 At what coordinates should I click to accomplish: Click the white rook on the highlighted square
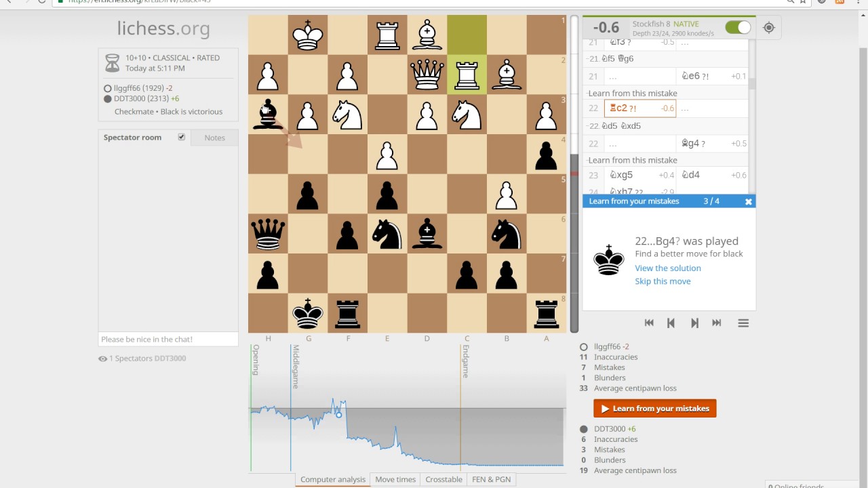click(467, 75)
